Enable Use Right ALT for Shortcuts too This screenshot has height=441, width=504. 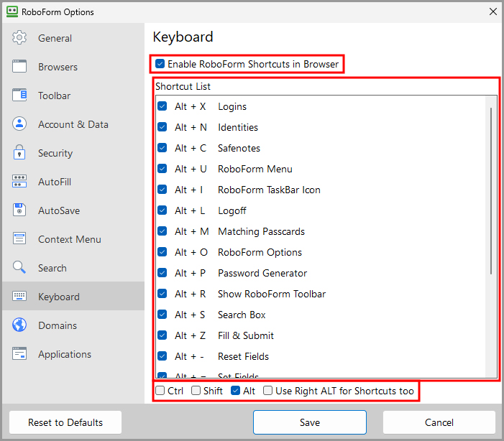(x=267, y=390)
